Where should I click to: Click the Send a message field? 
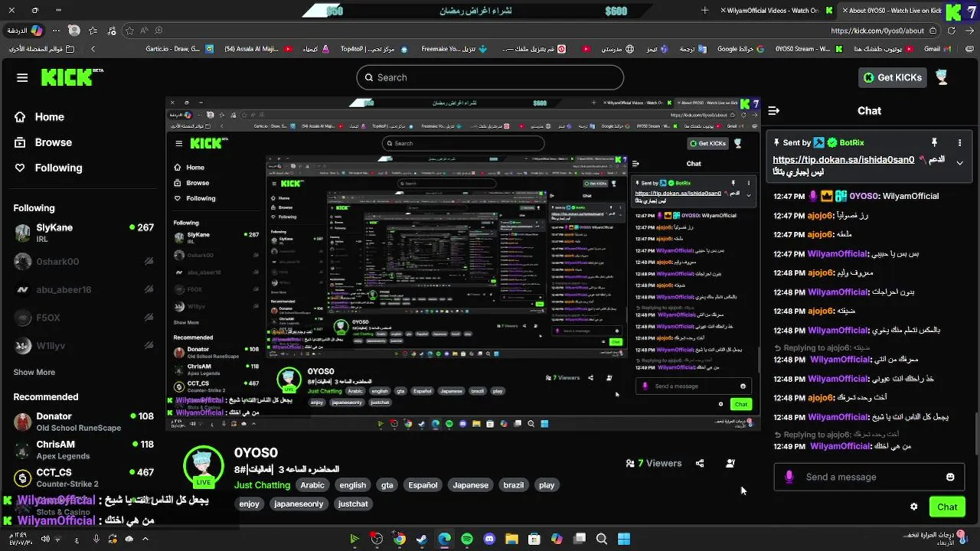869,477
